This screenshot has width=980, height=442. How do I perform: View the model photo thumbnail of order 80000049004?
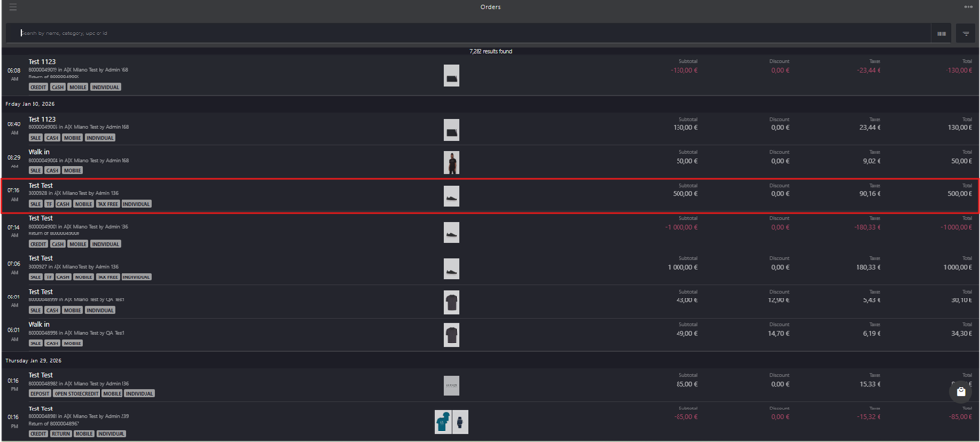coord(452,163)
